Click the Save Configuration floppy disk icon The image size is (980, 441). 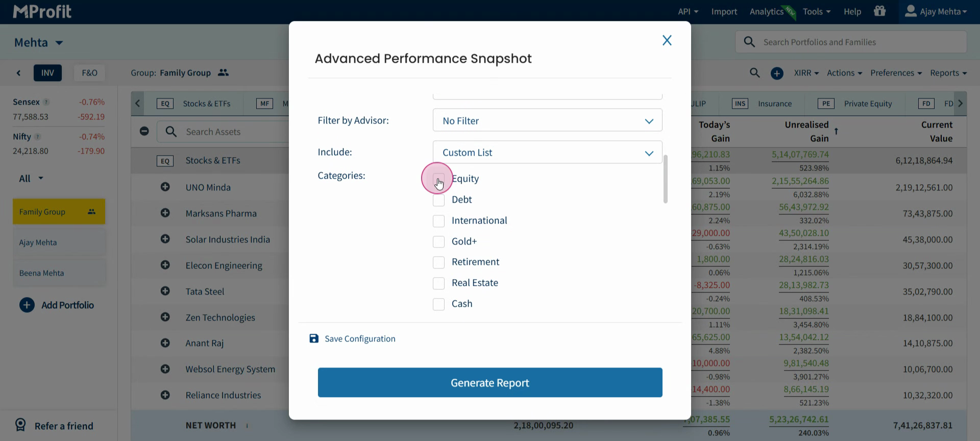point(314,338)
